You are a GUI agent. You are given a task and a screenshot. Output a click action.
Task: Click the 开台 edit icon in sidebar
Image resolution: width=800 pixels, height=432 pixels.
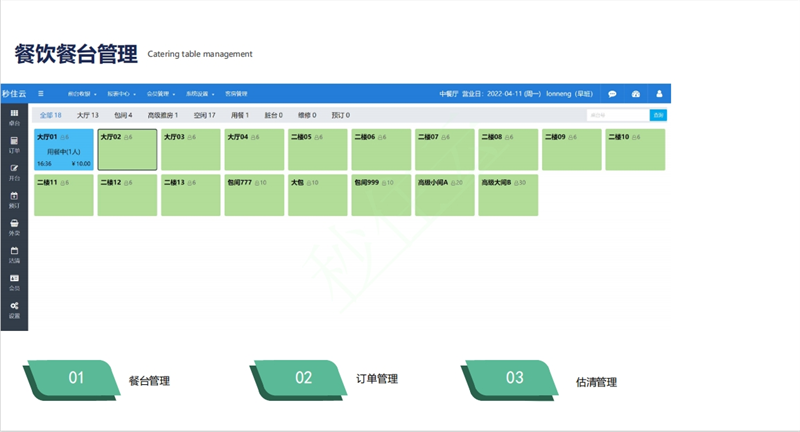point(14,171)
